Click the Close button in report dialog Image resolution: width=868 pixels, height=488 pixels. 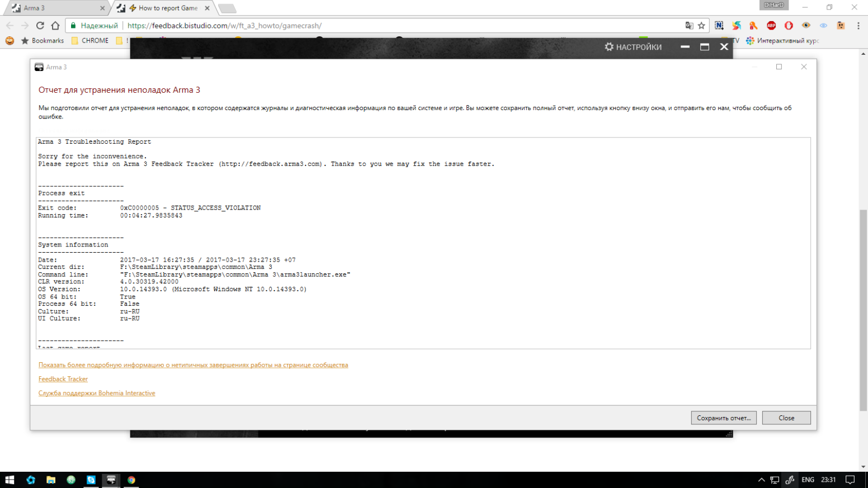(786, 418)
